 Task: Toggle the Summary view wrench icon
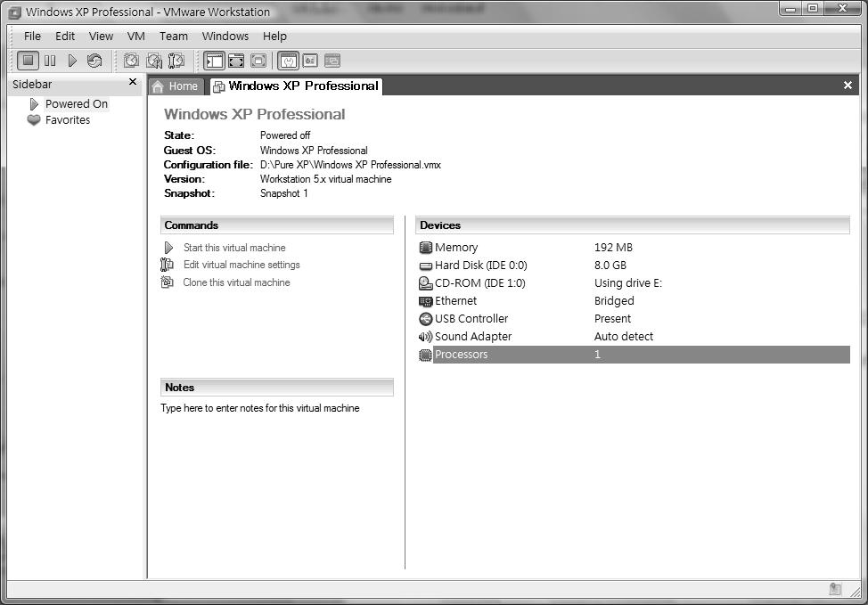tap(288, 61)
